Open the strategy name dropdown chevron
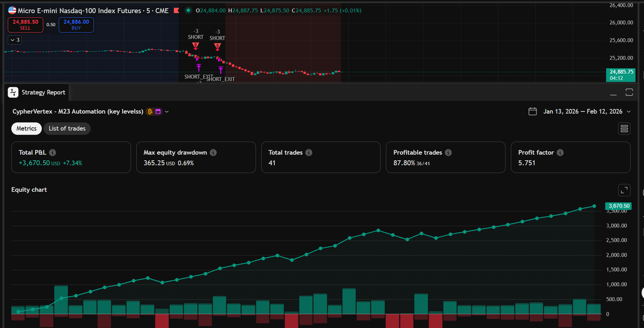 click(x=167, y=111)
